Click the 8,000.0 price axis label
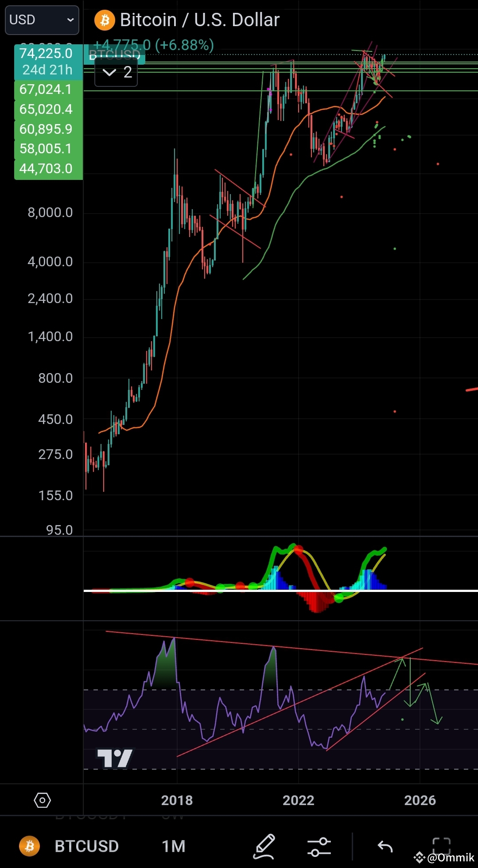478x868 pixels. click(50, 213)
